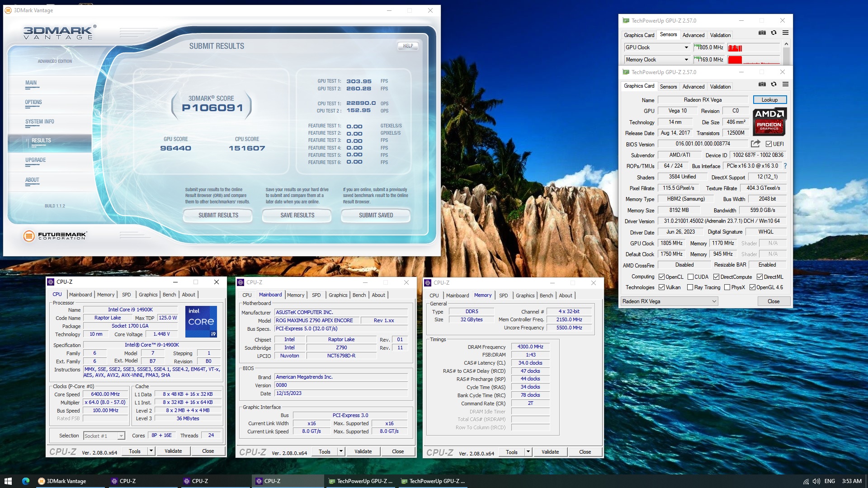This screenshot has height=488, width=868.
Task: Expand the Tools dropdown arrow in the CPU-Z Mainboard window
Action: point(341,451)
